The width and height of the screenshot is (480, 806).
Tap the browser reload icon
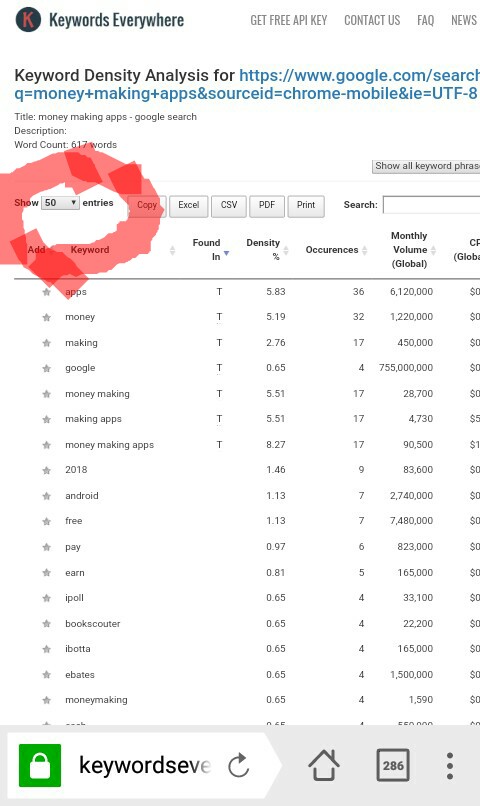239,766
